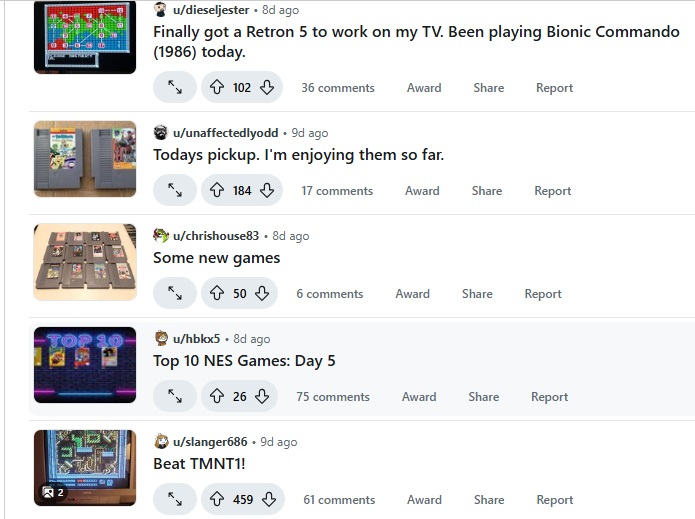Share the Todays pickup post
Viewport: 695px width, 519px height.
click(487, 191)
